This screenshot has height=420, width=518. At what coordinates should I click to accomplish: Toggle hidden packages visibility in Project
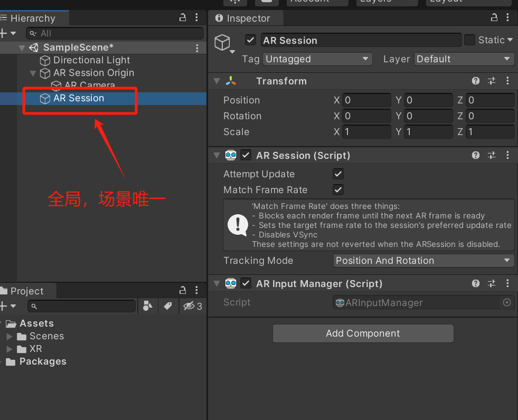[193, 306]
